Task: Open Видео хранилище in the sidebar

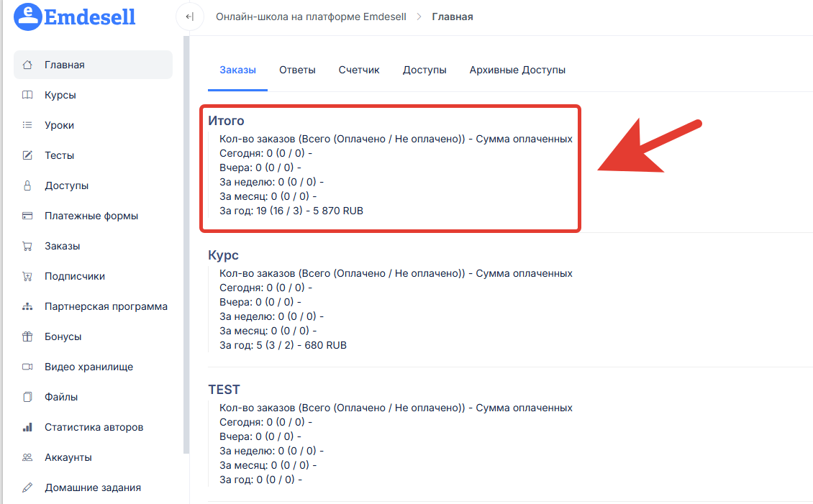Action: [88, 367]
